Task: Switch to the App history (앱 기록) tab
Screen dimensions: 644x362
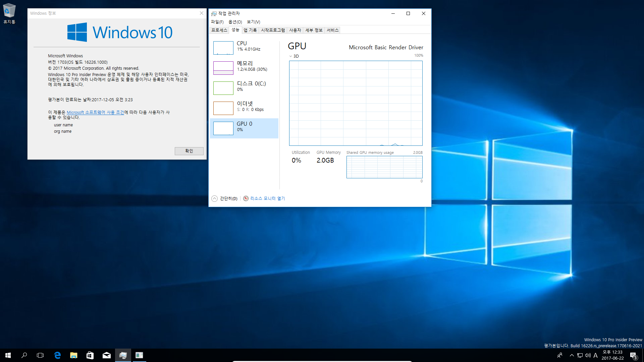Action: coord(250,30)
